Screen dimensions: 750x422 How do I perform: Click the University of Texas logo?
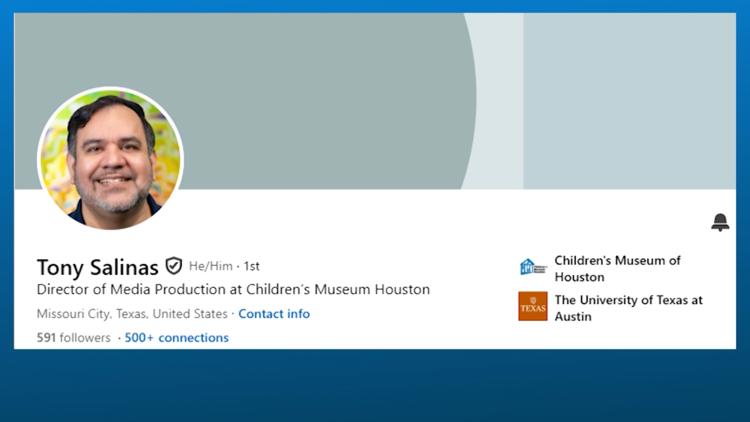(532, 306)
